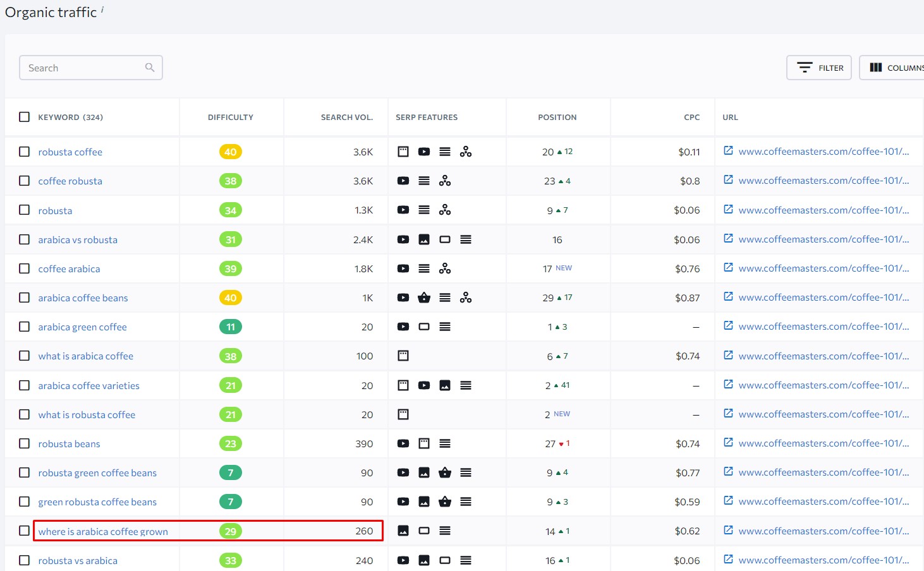
Task: Click the info icon next to Organic traffic
Action: click(102, 9)
